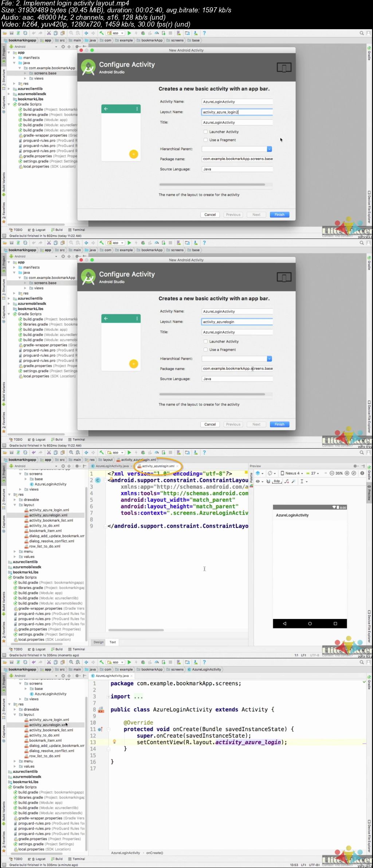Viewport: 373px width, 868px height.
Task: Switch to the Design tab below the XML editor
Action: pyautogui.click(x=99, y=642)
